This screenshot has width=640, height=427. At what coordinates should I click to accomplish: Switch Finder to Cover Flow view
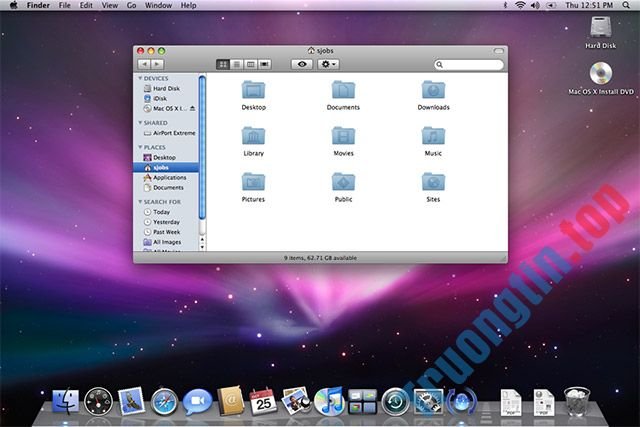coord(265,64)
